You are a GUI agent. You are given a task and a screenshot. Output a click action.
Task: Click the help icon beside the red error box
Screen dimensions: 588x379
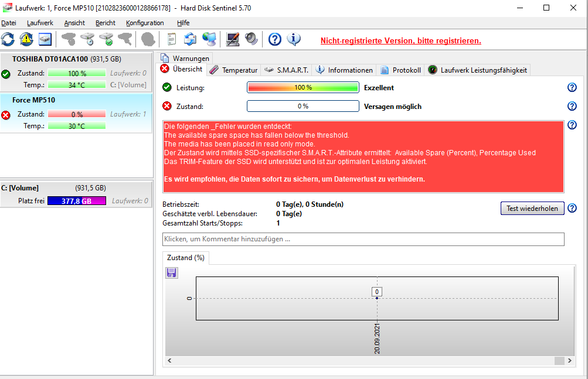click(x=572, y=125)
